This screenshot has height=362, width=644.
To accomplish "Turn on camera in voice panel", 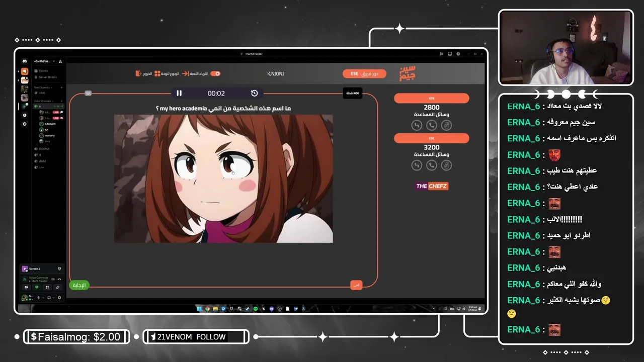I will coord(26,287).
